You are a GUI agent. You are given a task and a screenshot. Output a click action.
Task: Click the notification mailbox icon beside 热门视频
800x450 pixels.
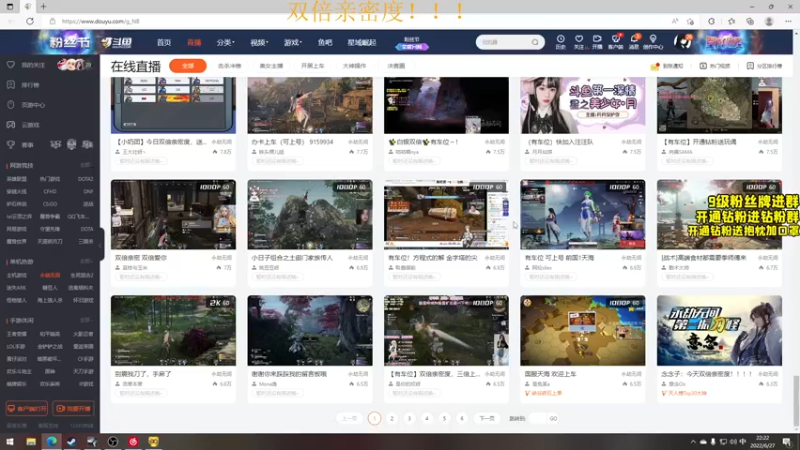655,66
